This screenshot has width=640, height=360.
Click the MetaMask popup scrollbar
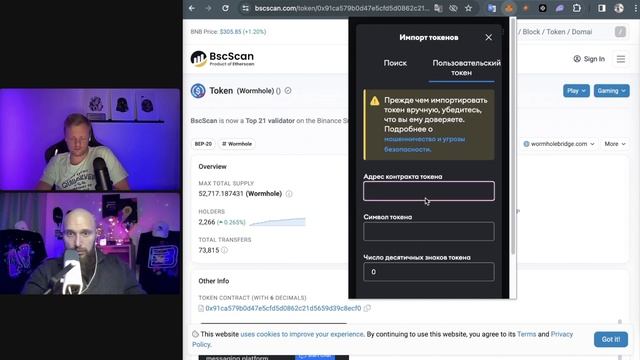coord(513,135)
